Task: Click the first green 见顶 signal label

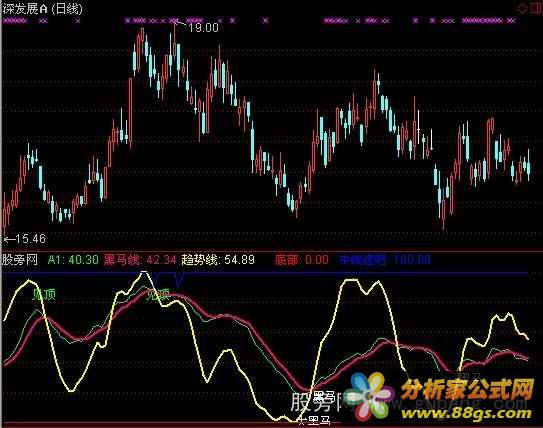Action: coord(44,295)
